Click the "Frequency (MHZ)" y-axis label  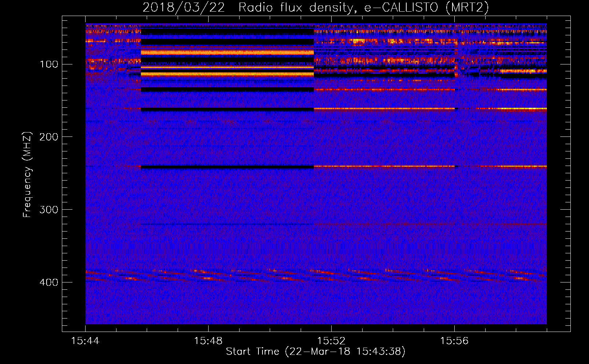(x=27, y=174)
